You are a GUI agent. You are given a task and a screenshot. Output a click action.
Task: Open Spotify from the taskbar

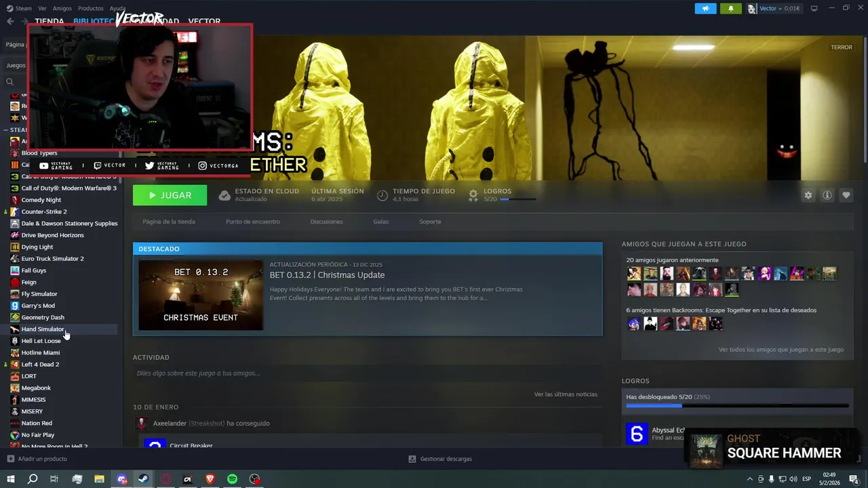pos(232,479)
